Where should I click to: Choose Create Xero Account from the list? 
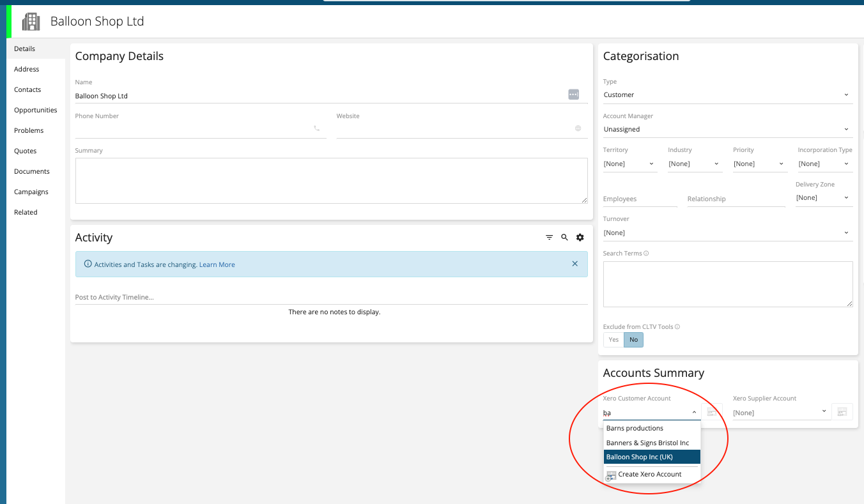click(x=649, y=474)
